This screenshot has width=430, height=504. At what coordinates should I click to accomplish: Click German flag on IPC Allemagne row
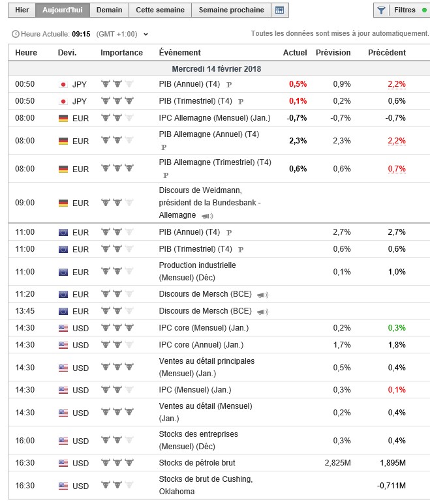tap(63, 118)
